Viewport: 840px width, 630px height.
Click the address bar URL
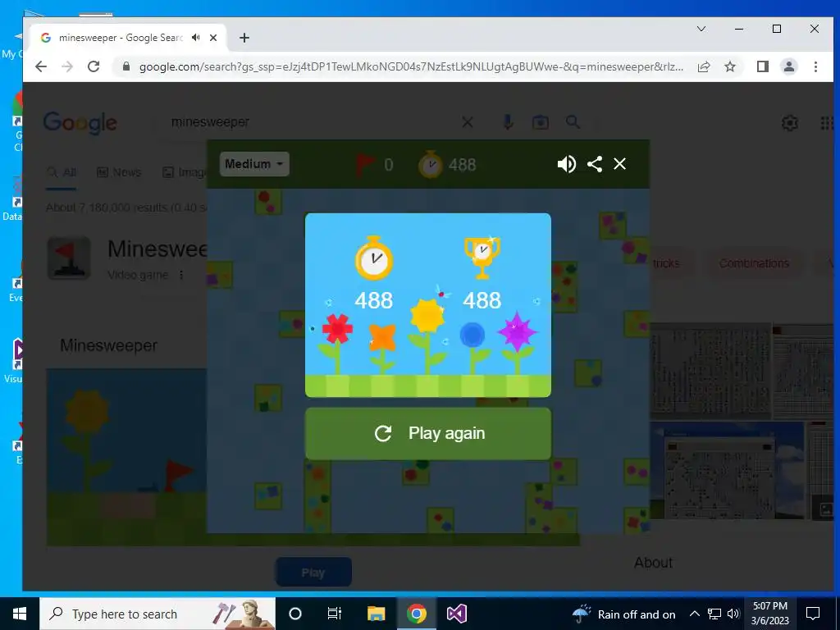pos(411,67)
